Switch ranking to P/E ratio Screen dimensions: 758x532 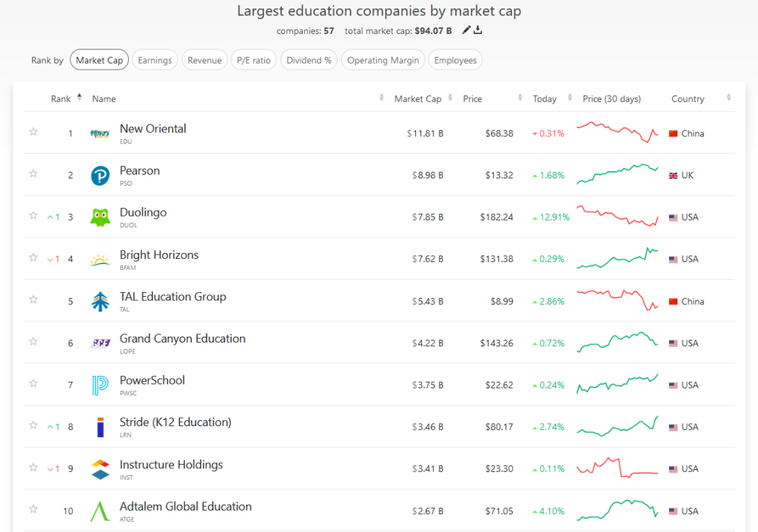pos(254,60)
